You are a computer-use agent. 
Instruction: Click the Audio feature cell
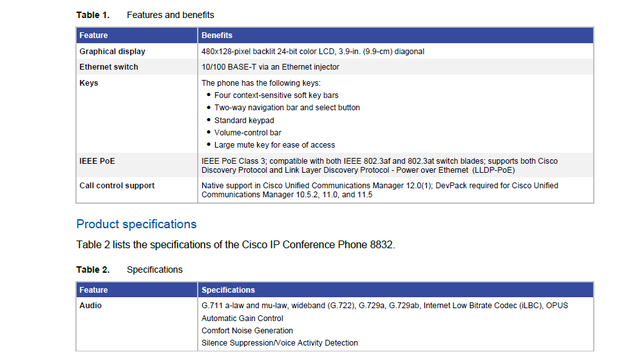91,306
